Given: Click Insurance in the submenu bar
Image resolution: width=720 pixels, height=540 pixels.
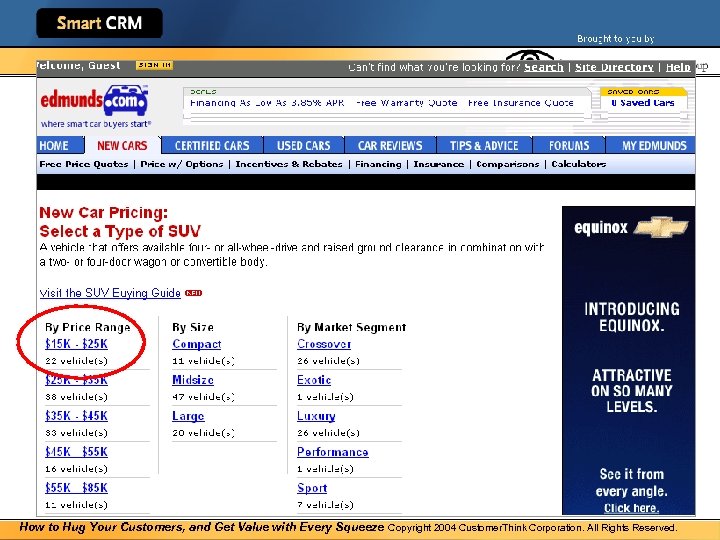Looking at the screenshot, I should pyautogui.click(x=439, y=164).
